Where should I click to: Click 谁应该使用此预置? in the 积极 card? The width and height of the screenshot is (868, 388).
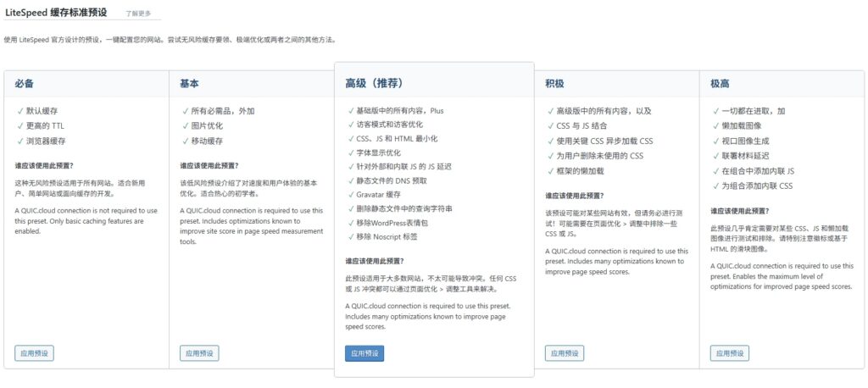574,196
